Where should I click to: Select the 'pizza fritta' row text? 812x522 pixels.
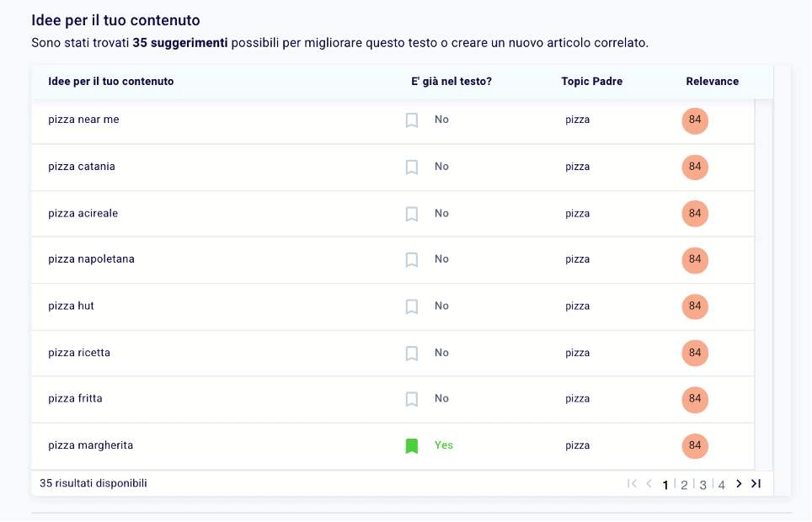(75, 399)
